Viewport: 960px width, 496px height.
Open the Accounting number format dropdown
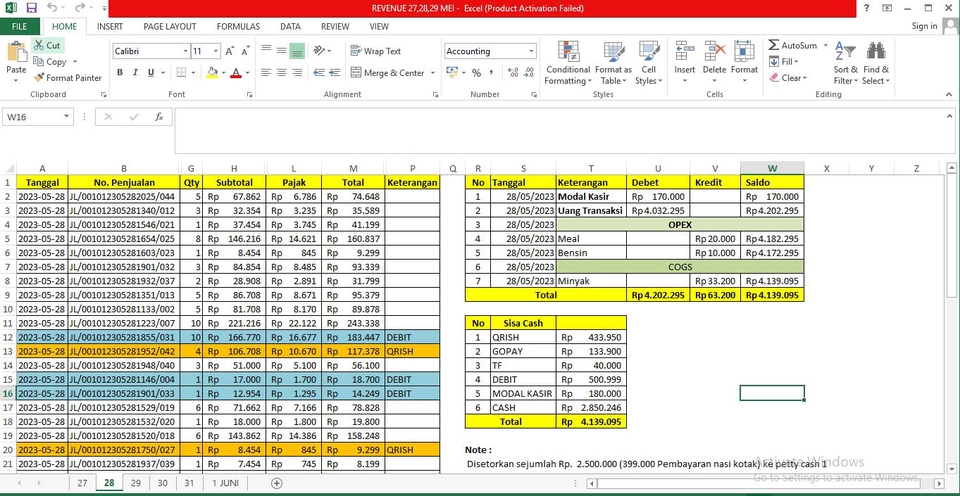point(531,51)
